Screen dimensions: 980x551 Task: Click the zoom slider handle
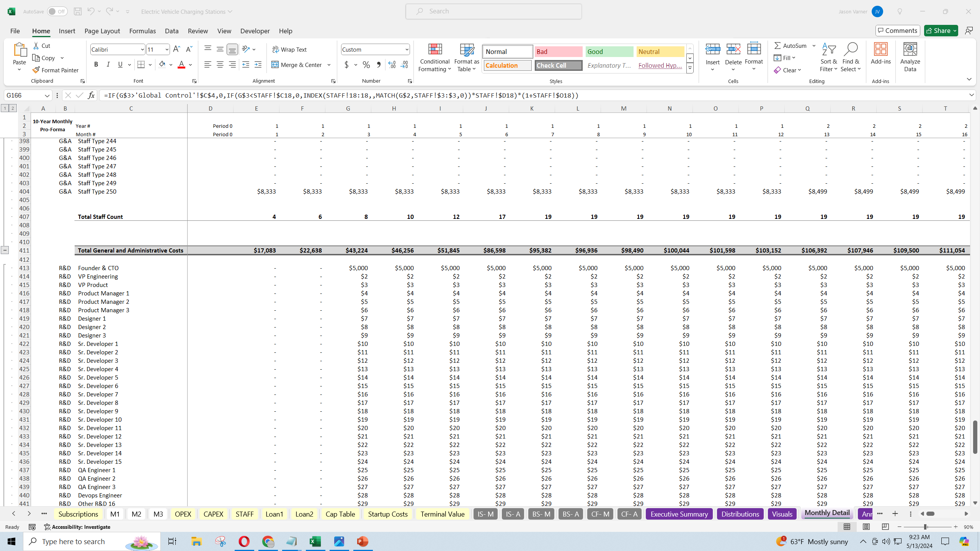click(x=925, y=527)
